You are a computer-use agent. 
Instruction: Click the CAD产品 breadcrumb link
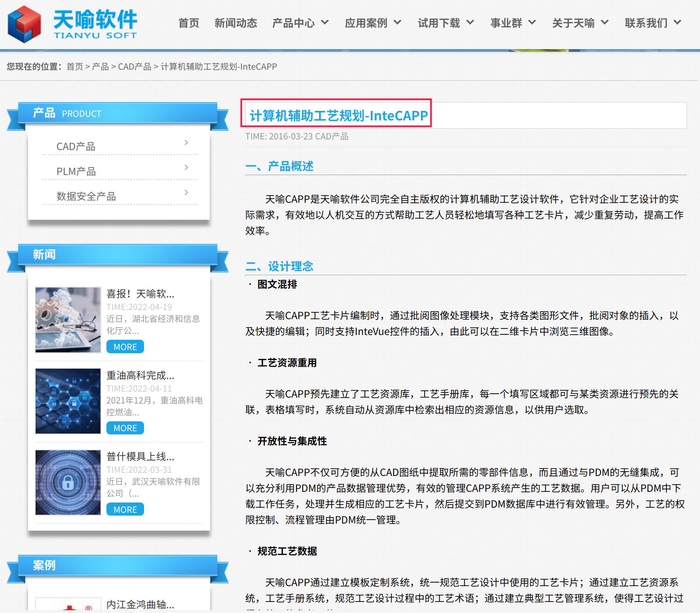click(135, 66)
